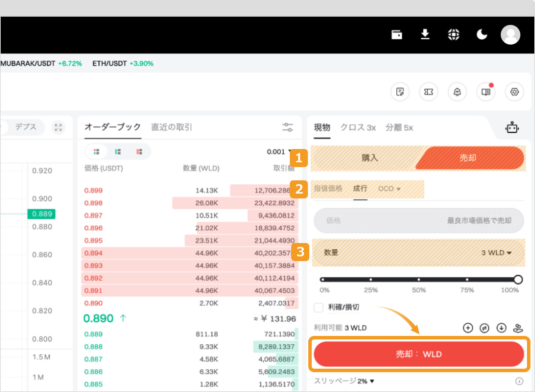Switch to the 購入 buy side
The width and height of the screenshot is (535, 392).
pos(369,158)
